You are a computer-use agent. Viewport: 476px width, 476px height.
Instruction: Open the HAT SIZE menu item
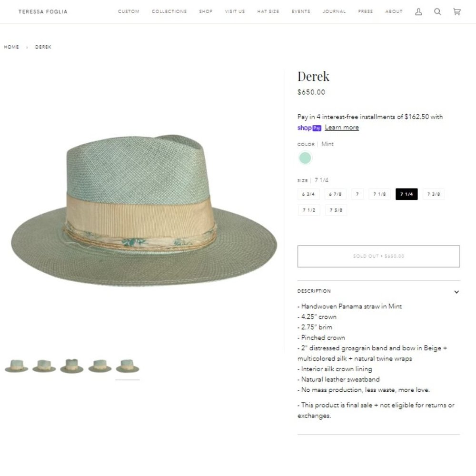tap(268, 11)
